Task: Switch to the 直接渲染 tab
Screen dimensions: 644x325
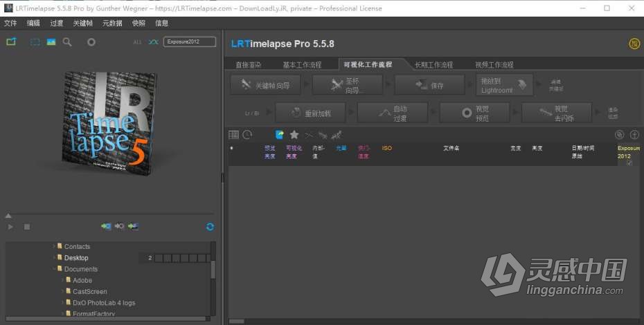Action: (x=249, y=65)
